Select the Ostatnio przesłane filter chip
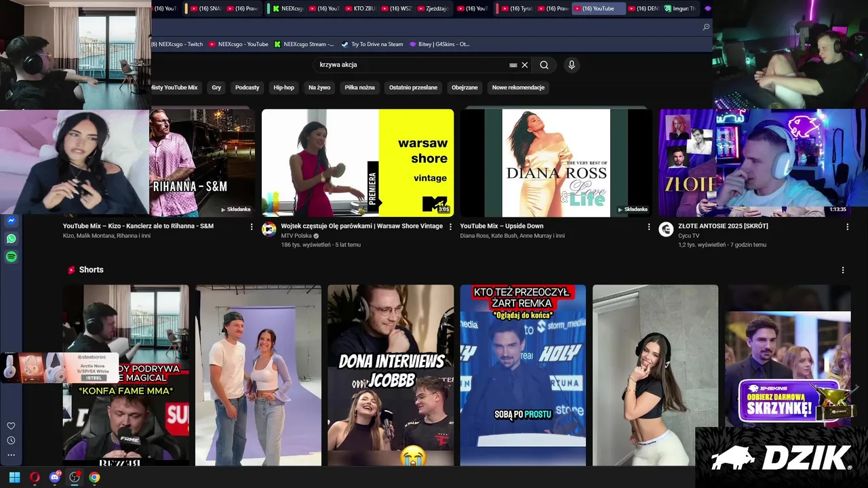The image size is (868, 488). click(x=413, y=87)
